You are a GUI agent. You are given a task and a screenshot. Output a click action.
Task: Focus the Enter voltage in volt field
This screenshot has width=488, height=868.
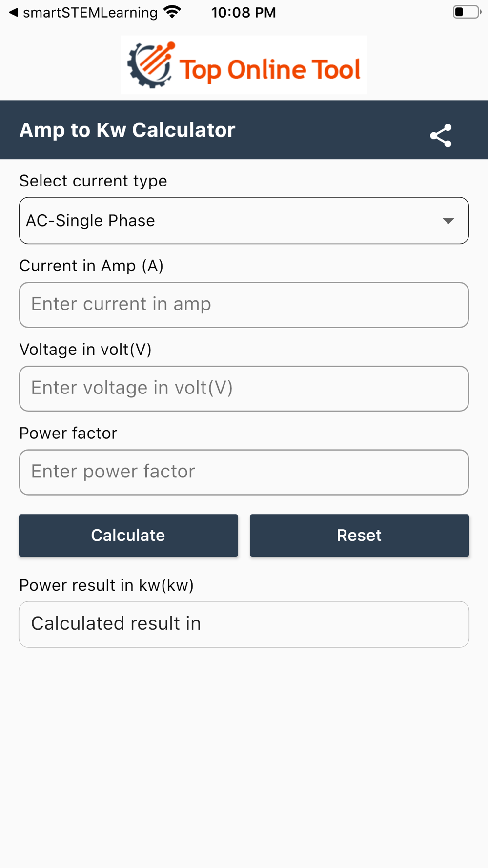(x=244, y=389)
